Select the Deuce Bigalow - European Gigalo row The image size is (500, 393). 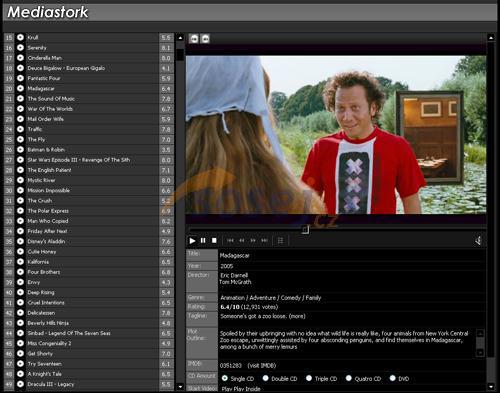pos(93,68)
